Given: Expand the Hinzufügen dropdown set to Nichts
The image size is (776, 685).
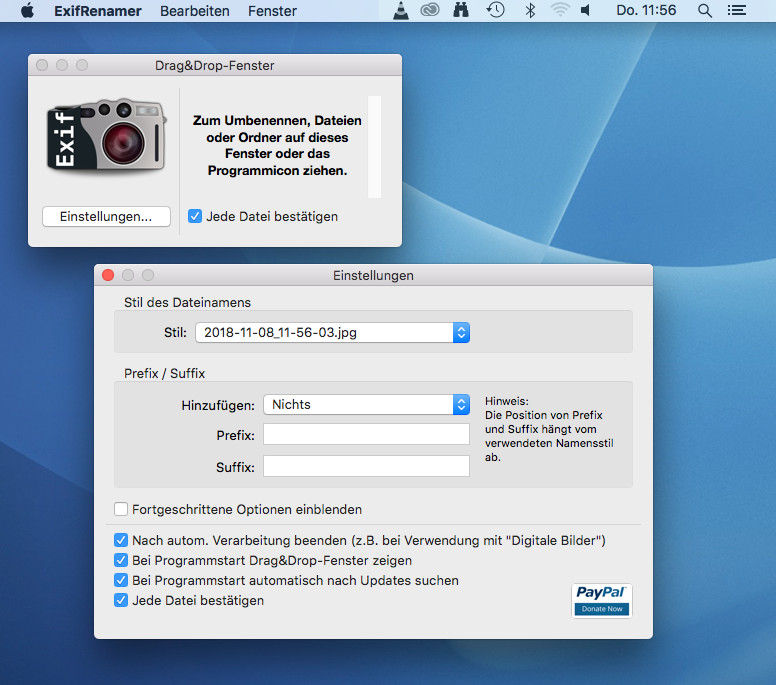Looking at the screenshot, I should click(365, 404).
